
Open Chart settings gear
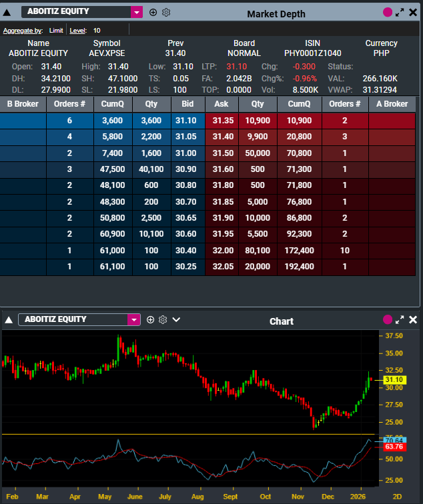[x=163, y=319]
